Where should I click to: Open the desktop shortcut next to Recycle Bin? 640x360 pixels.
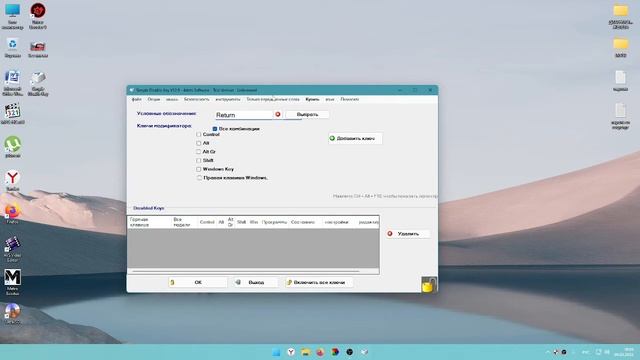click(x=38, y=49)
